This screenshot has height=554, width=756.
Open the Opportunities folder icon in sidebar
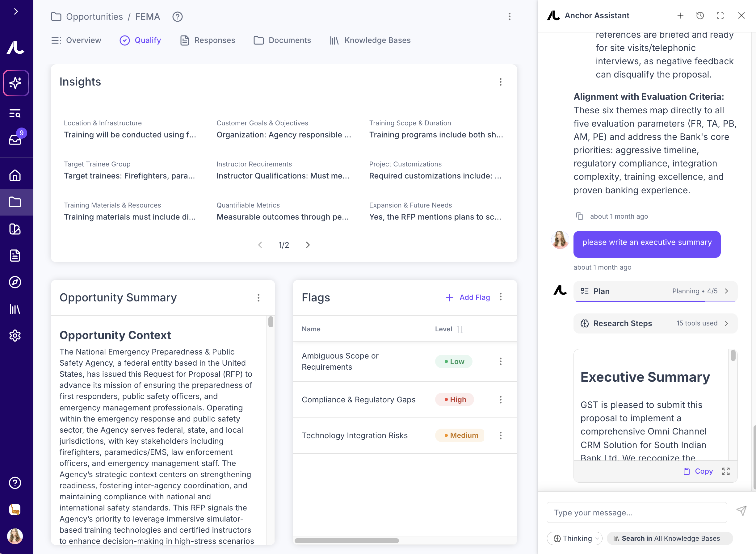point(15,202)
